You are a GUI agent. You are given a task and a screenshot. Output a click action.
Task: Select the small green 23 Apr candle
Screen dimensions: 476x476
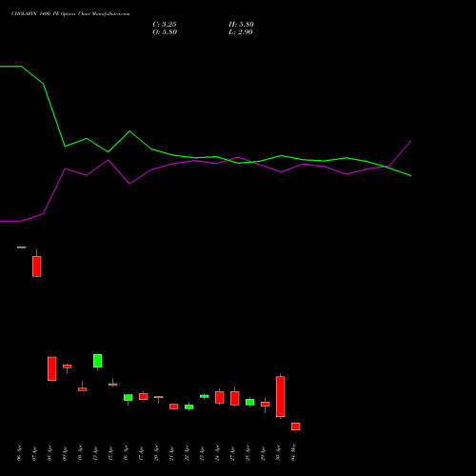[x=205, y=396]
